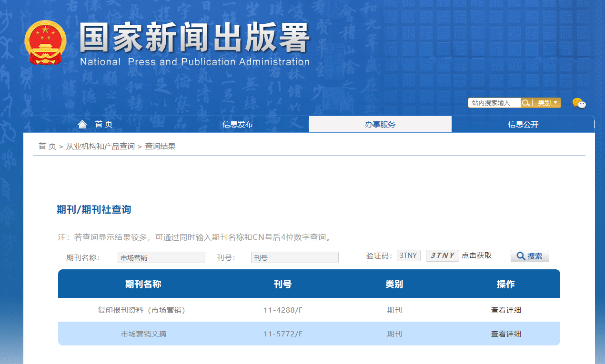Click the 刊号 input field
The height and width of the screenshot is (364, 605).
(x=295, y=257)
